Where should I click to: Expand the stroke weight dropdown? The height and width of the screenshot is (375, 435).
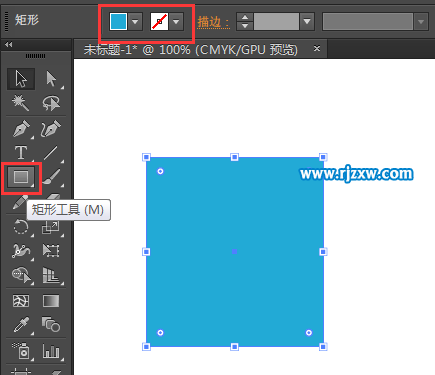click(307, 22)
